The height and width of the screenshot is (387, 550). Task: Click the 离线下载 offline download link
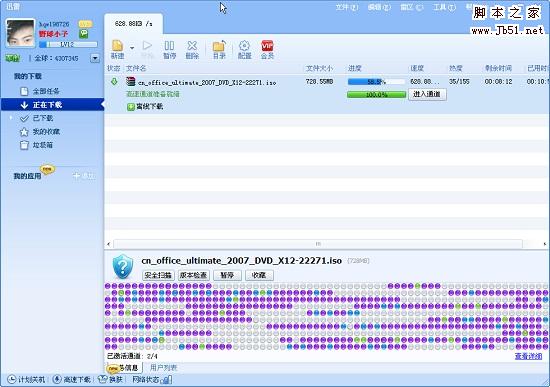click(149, 106)
